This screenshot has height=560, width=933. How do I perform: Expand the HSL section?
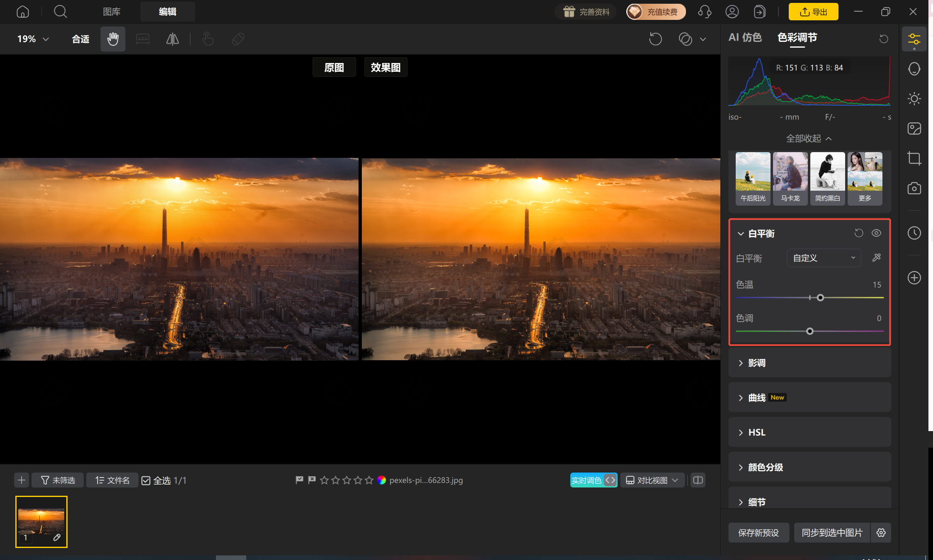809,432
